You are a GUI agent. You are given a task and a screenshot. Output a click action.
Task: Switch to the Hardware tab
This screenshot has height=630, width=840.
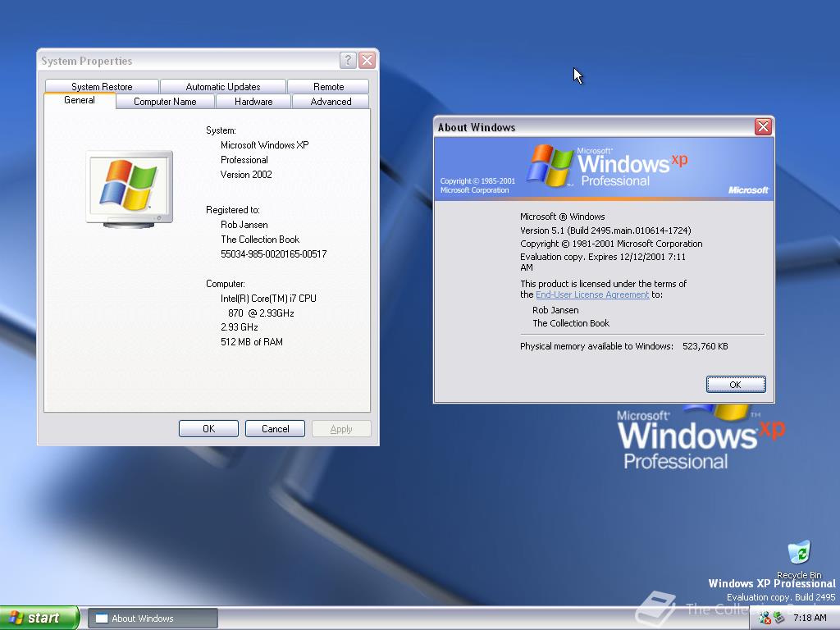tap(253, 101)
